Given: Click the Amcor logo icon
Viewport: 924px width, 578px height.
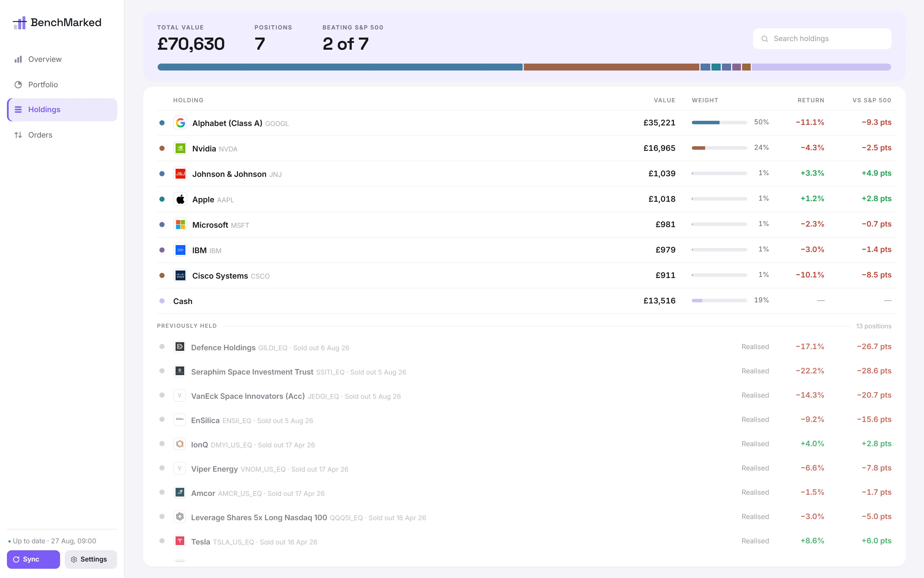Looking at the screenshot, I should coord(180,492).
